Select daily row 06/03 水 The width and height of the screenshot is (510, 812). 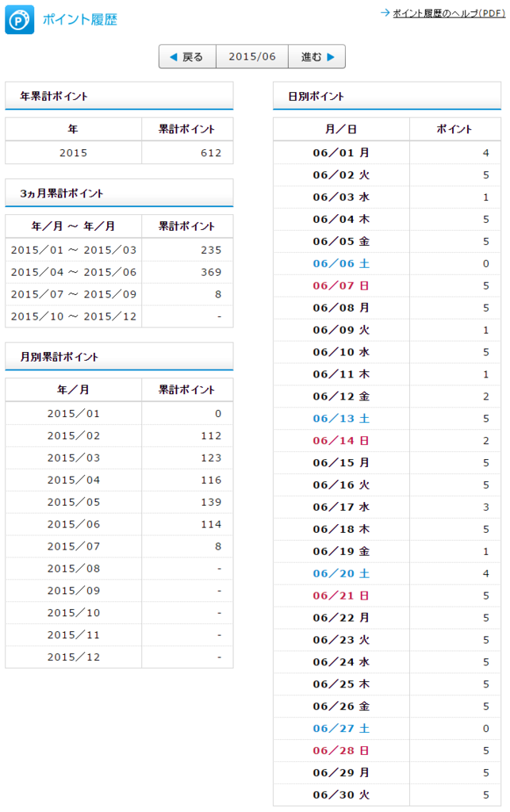point(387,197)
